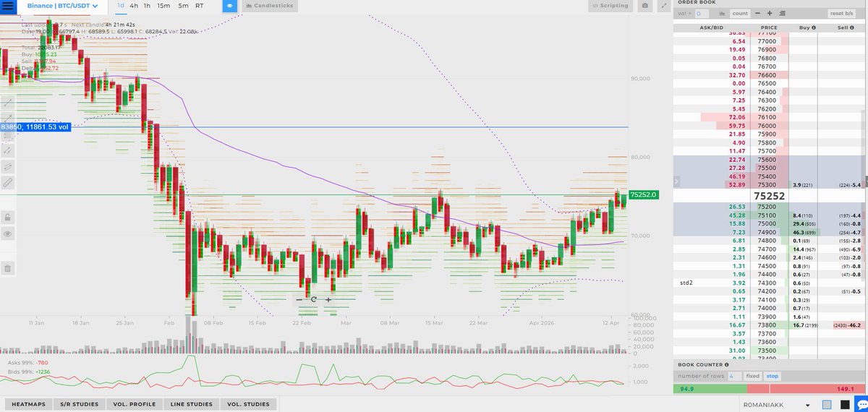
Task: Reset chart zoom with the refresh icon
Action: click(x=314, y=299)
